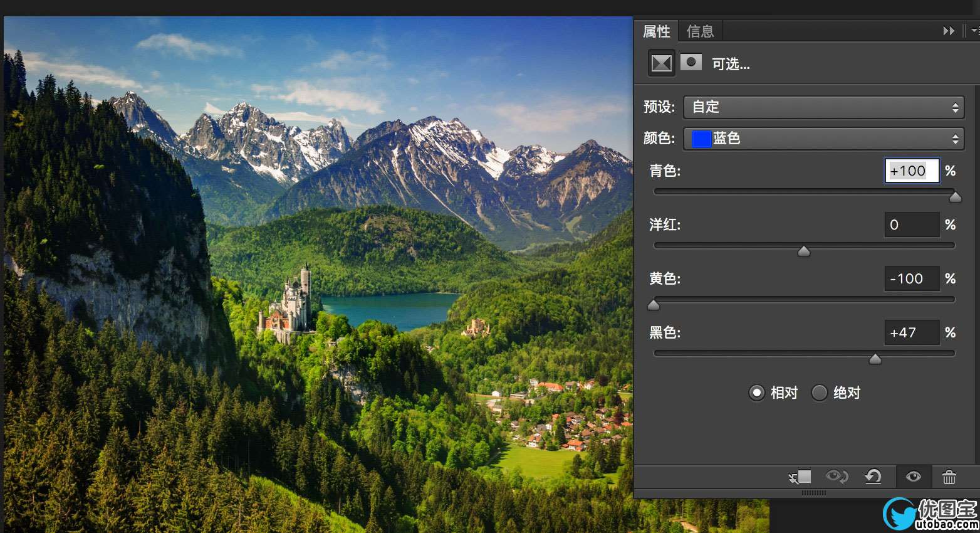Open the 预设 preset dropdown
980x533 pixels.
click(823, 107)
